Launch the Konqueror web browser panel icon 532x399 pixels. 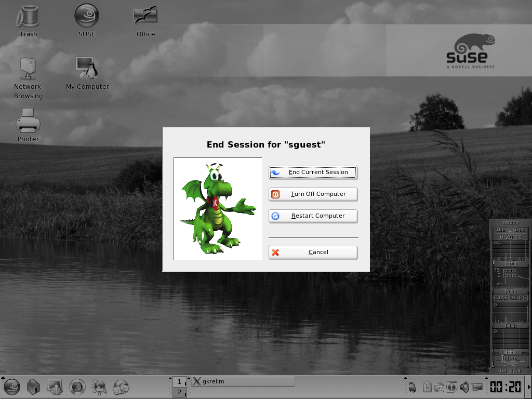(x=99, y=387)
